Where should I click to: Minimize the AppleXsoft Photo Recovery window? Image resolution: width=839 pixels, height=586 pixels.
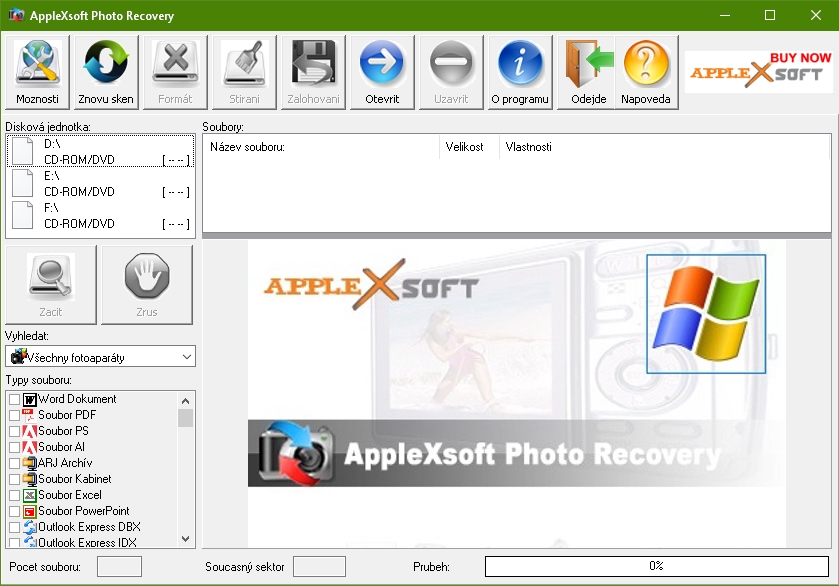pos(725,15)
